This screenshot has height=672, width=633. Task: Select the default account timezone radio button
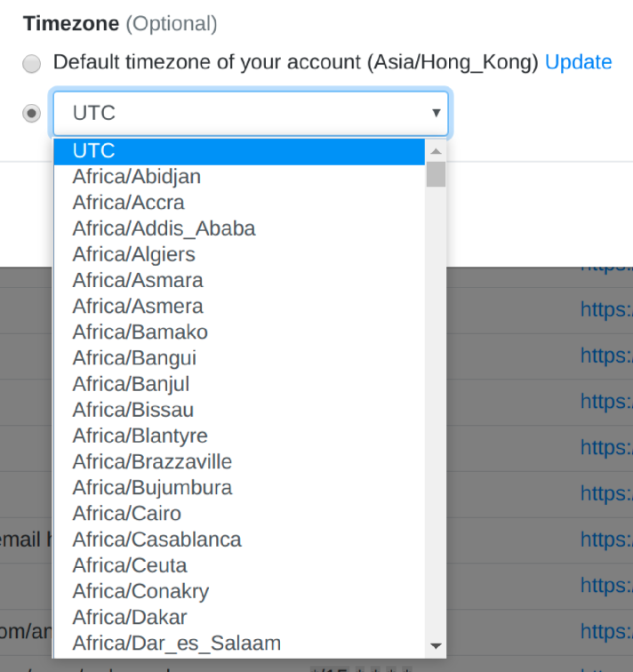[x=32, y=64]
